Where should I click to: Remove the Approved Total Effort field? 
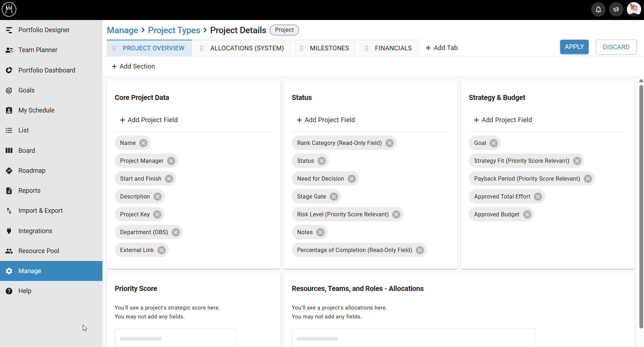tap(538, 197)
